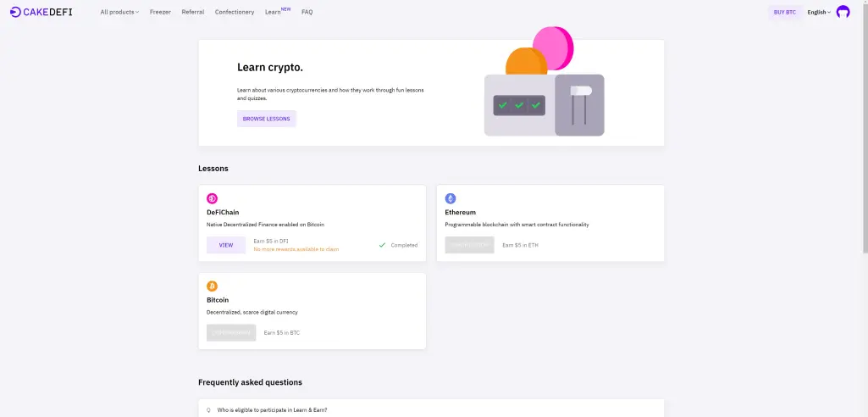Screen dimensions: 868x417
Task: Open the English language selector
Action: tap(819, 12)
